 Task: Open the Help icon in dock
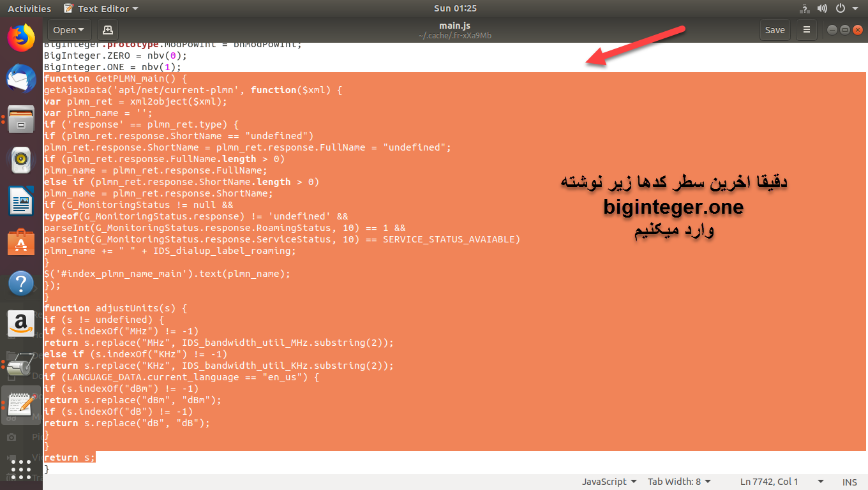[x=21, y=283]
